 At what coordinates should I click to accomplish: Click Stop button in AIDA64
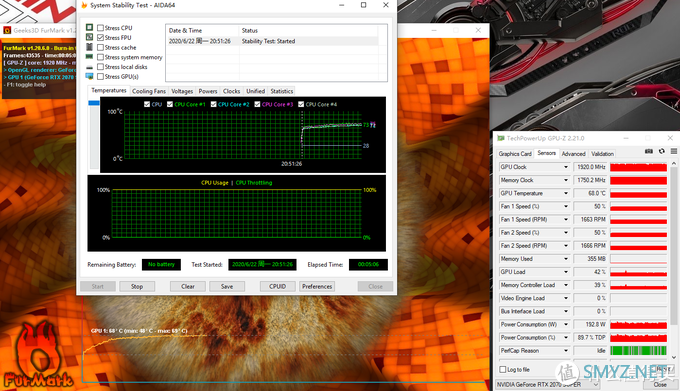coord(137,287)
